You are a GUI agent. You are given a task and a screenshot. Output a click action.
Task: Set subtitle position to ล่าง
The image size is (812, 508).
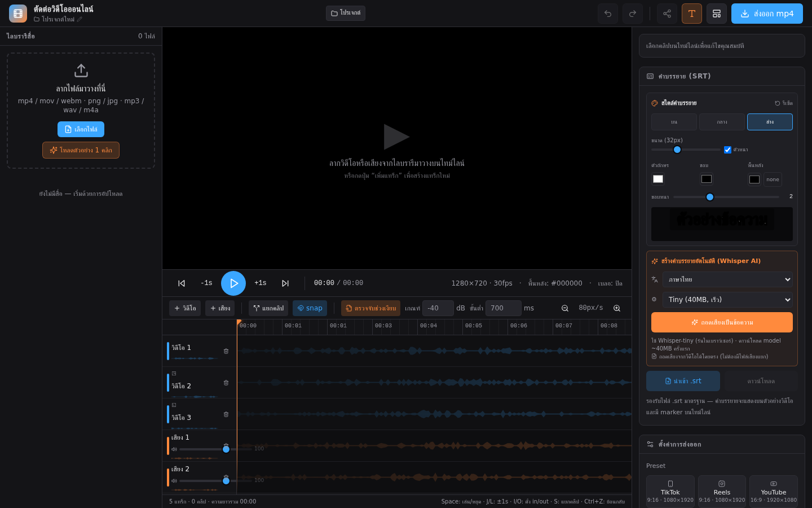click(x=770, y=122)
